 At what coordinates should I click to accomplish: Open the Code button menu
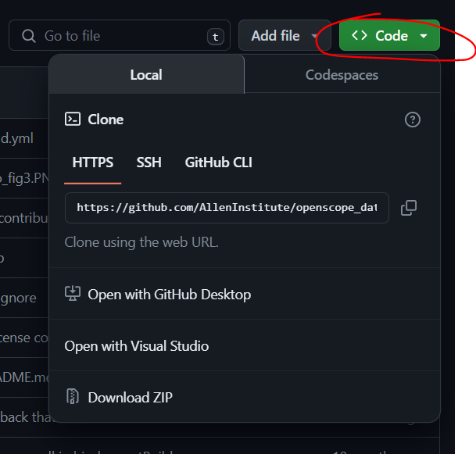389,35
